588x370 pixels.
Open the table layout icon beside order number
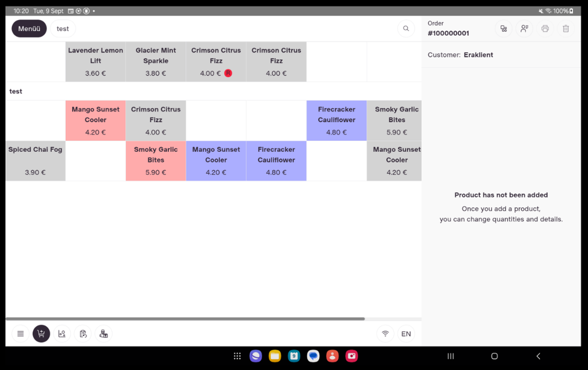click(x=504, y=28)
